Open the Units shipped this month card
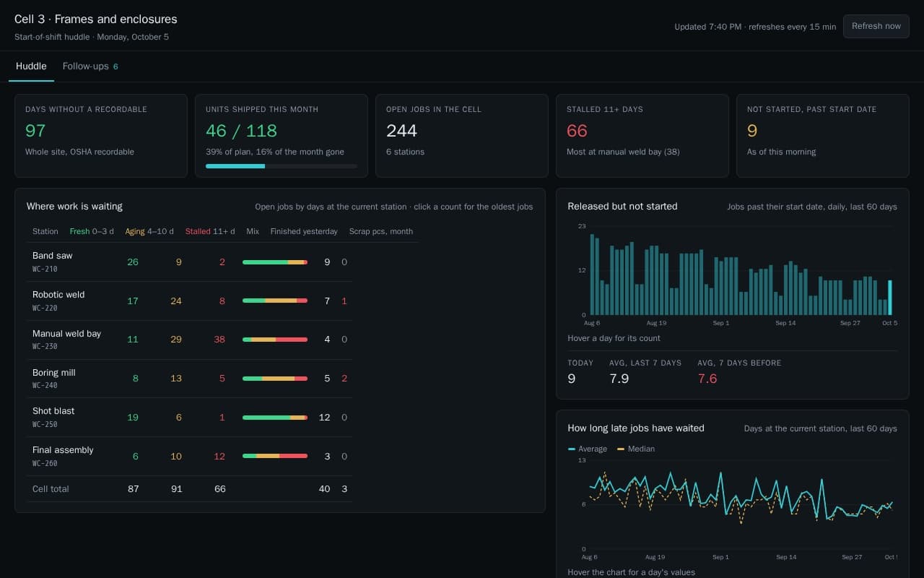924x578 pixels. 282,136
